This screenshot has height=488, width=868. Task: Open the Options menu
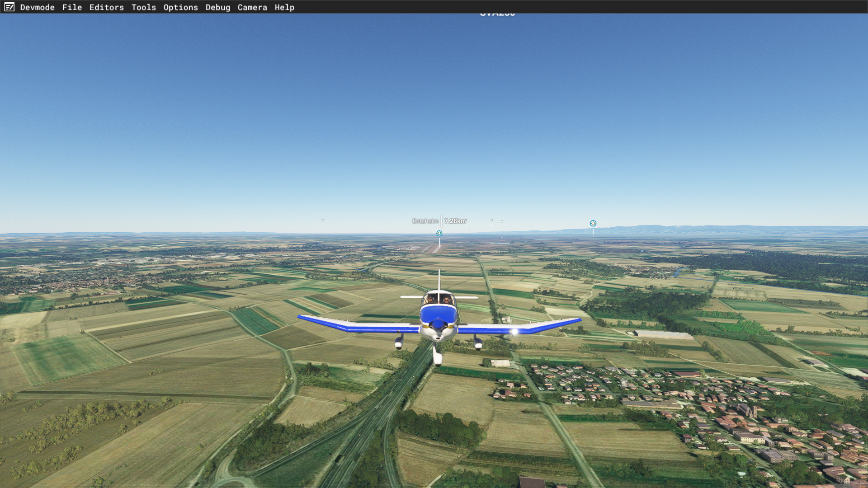[180, 7]
